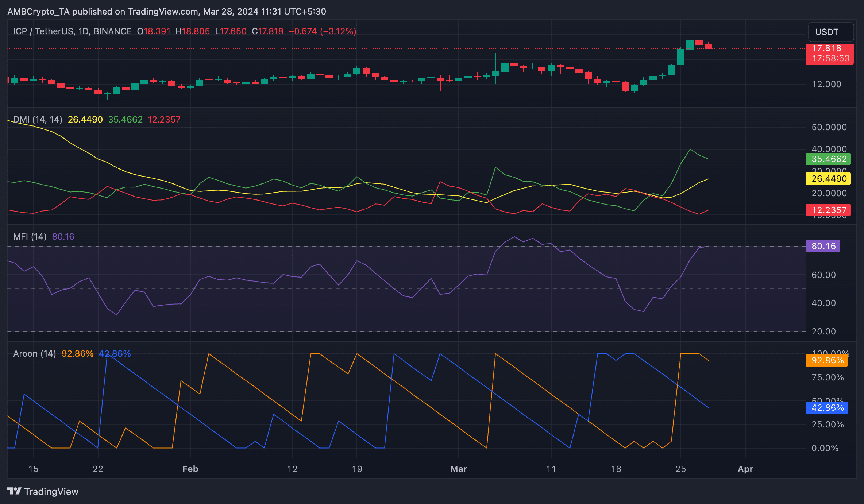864x504 pixels.
Task: Click the close price value 17.818 in header
Action: [x=271, y=31]
